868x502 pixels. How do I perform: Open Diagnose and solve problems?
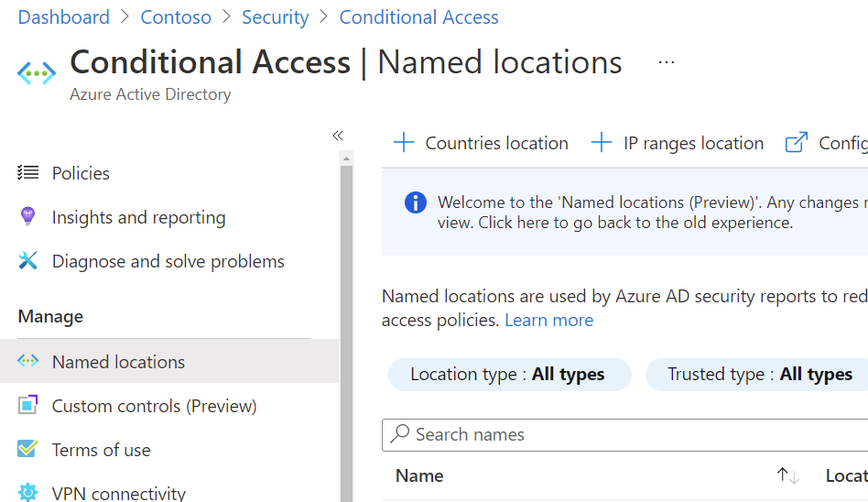point(169,261)
